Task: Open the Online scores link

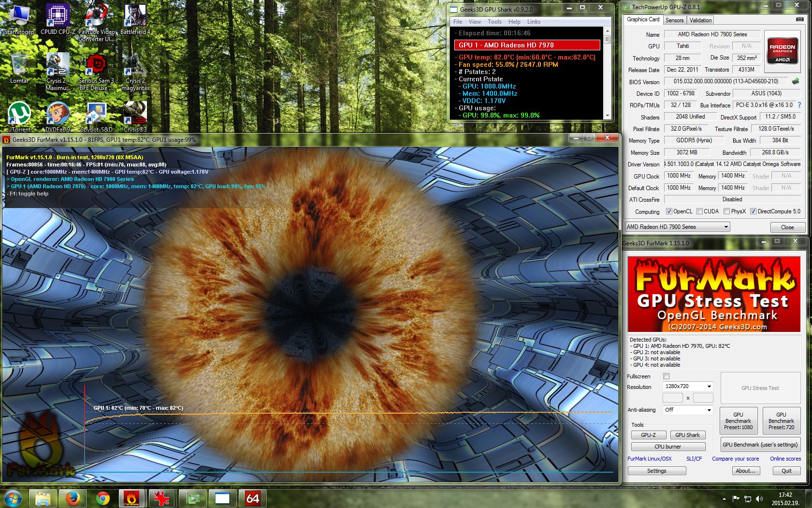Action: pyautogui.click(x=785, y=459)
